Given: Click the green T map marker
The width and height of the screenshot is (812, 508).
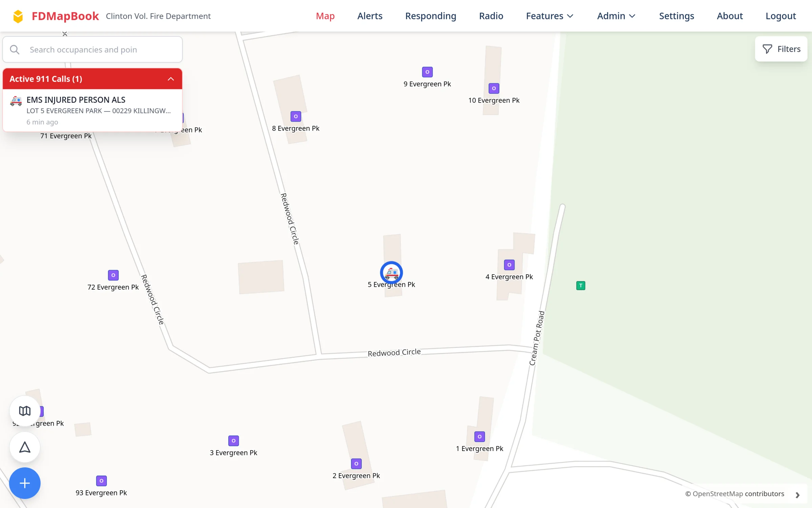Looking at the screenshot, I should pyautogui.click(x=581, y=285).
